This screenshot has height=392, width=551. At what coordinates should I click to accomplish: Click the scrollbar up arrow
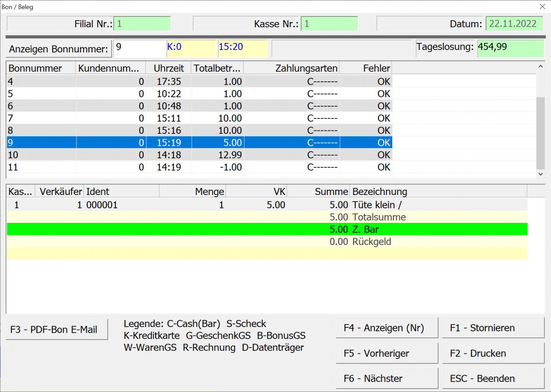(x=540, y=66)
